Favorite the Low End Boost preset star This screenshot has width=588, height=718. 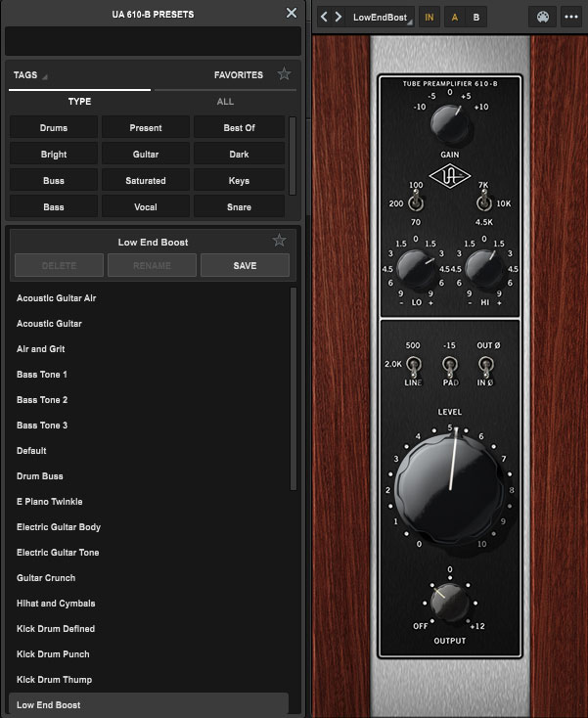(x=279, y=240)
